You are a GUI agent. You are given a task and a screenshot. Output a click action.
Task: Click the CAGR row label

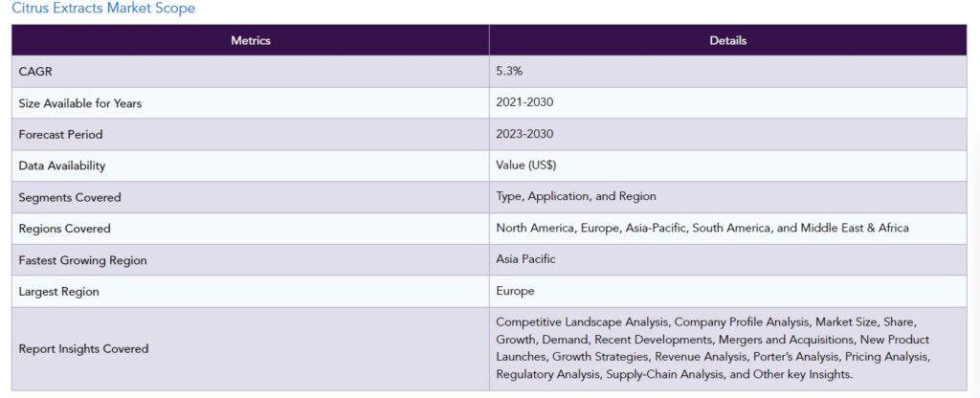35,72
